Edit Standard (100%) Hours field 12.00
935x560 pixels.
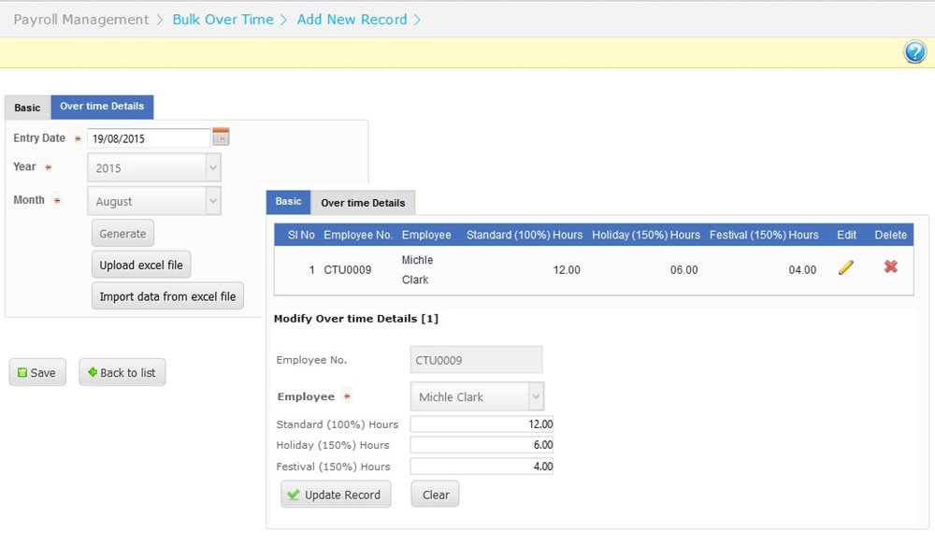click(x=482, y=424)
